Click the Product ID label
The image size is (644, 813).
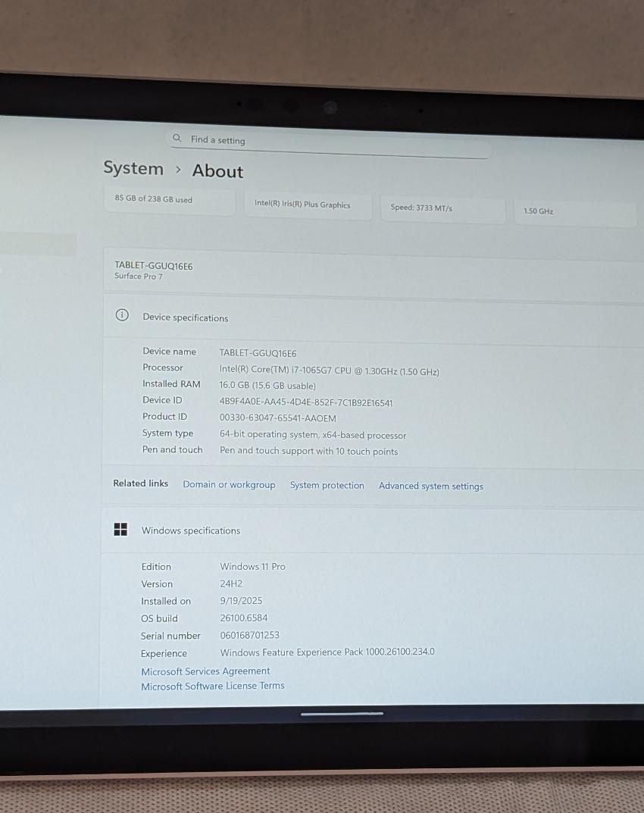tap(164, 417)
